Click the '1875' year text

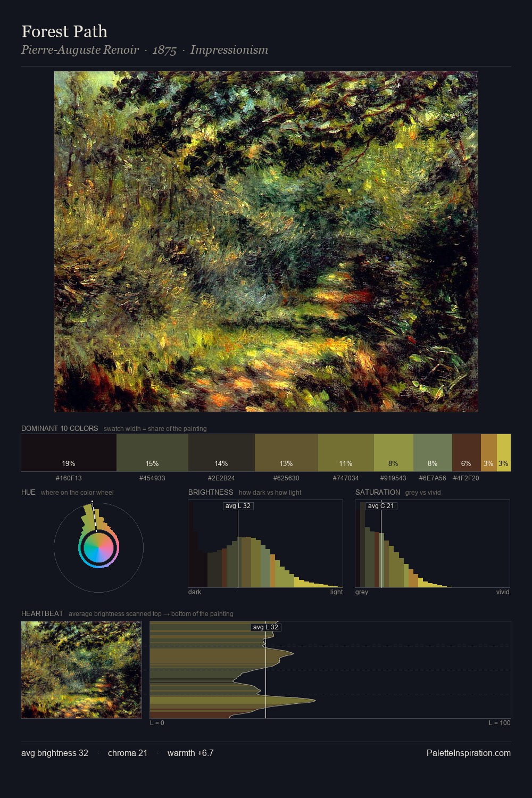pos(164,51)
